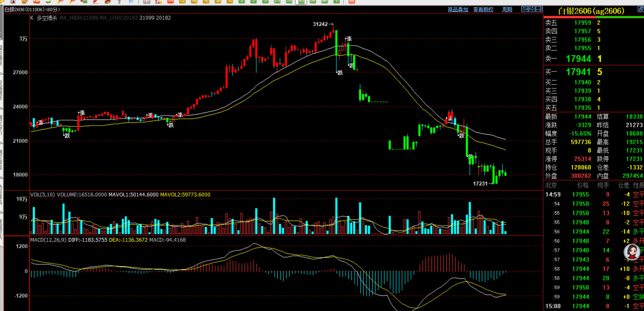Image resolution: width=644 pixels, height=311 pixels.
Task: Open the 周期 period link
Action: [x=507, y=9]
